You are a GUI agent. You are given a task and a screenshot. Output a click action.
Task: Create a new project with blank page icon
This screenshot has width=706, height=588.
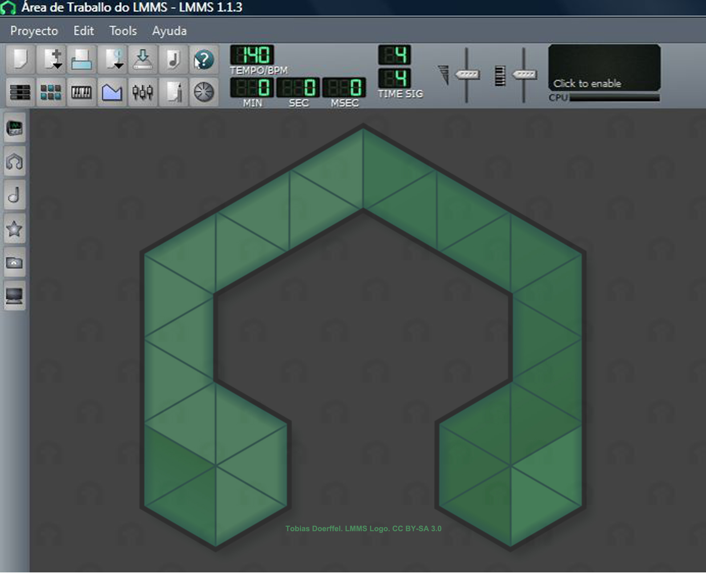click(20, 59)
